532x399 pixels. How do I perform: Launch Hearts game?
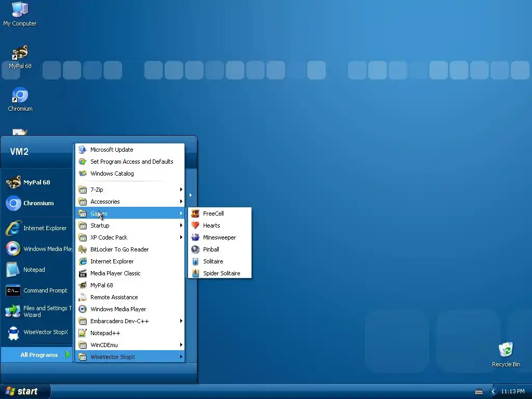pos(220,225)
